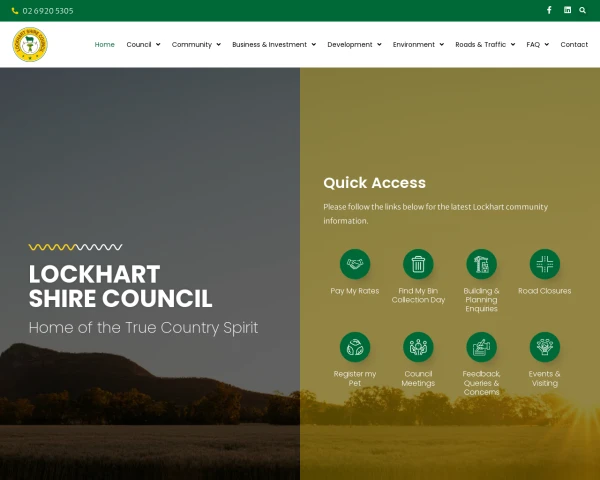Viewport: 600px width, 480px height.
Task: Go to the Home menu item
Action: 104,44
